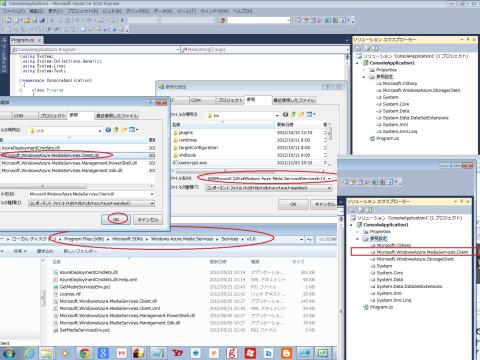Screen dimensions: 480x360
Task: Open the v1.0 look-in location dropdown
Action: click(99, 131)
